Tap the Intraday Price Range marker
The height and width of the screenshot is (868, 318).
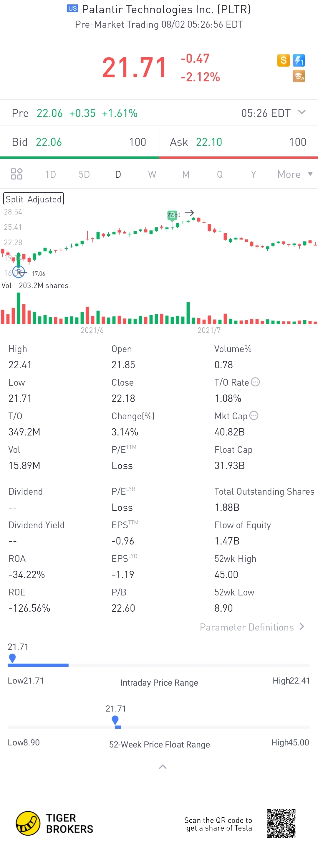click(x=12, y=658)
